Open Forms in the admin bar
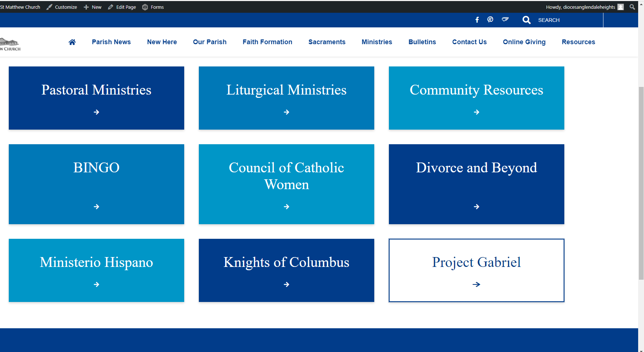 pos(153,7)
